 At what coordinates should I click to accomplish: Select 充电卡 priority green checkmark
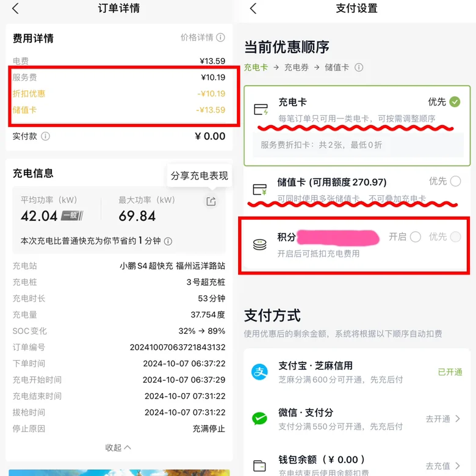tap(455, 102)
